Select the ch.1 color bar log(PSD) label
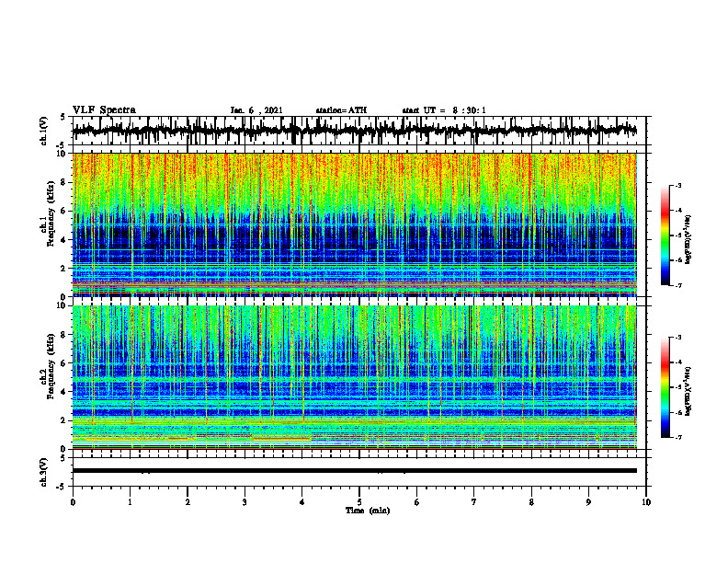Image resolution: width=728 pixels, height=563 pixels. point(688,239)
